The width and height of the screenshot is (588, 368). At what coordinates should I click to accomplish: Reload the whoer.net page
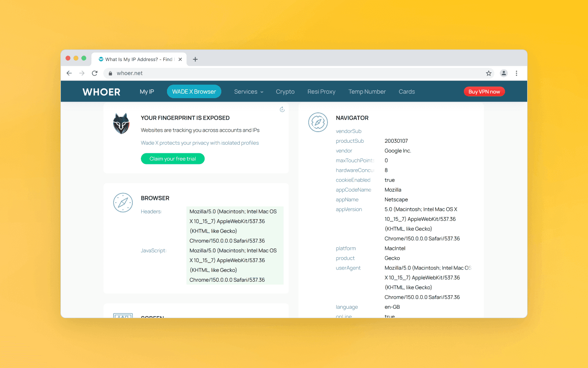(x=95, y=73)
